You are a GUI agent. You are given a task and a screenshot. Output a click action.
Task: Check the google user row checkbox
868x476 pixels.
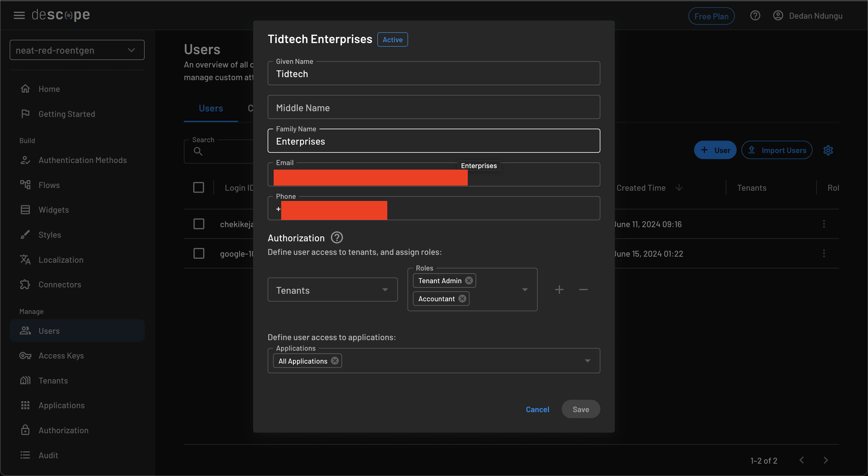pos(199,253)
